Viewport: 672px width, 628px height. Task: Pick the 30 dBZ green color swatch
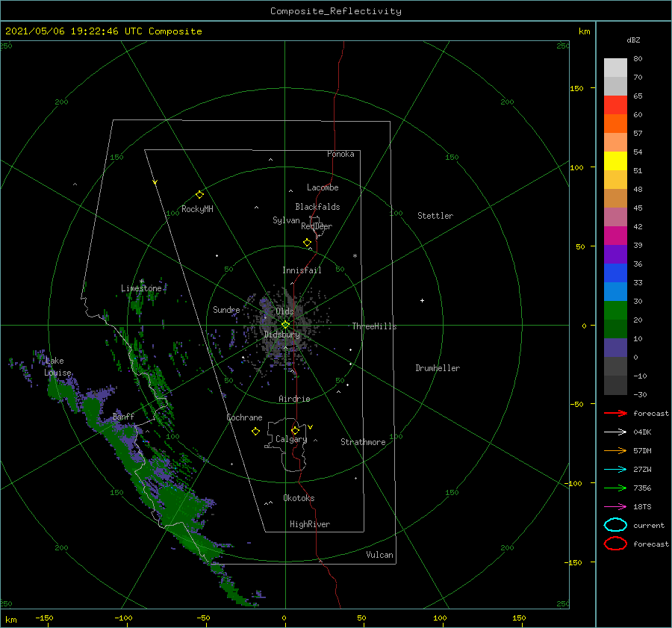(615, 311)
